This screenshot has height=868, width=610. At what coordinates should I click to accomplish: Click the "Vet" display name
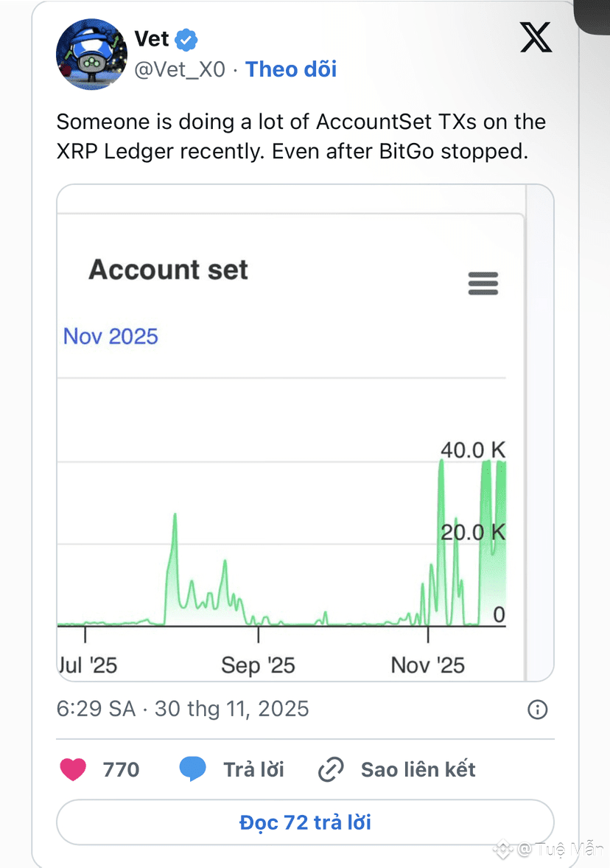tap(152, 38)
